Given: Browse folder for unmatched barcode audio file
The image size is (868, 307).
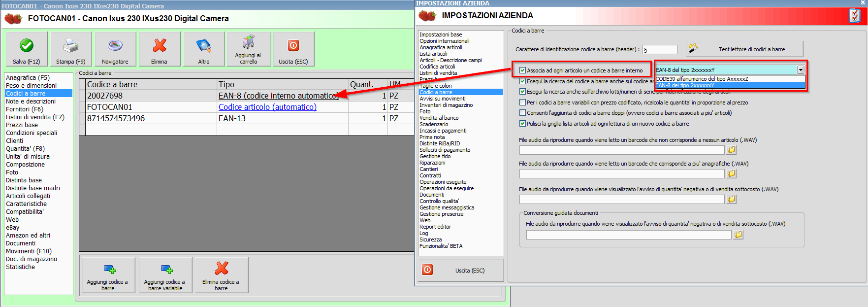Looking at the screenshot, I should 731,150.
